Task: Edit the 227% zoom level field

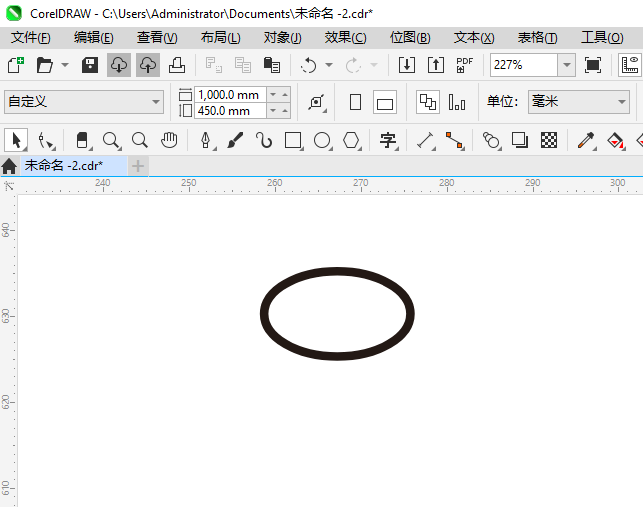Action: [x=524, y=65]
